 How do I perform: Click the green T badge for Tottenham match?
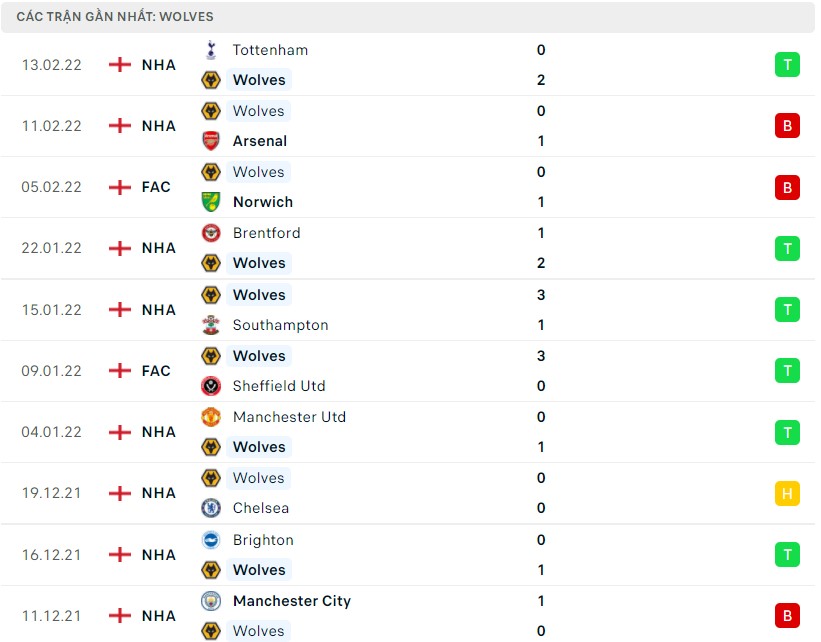787,65
